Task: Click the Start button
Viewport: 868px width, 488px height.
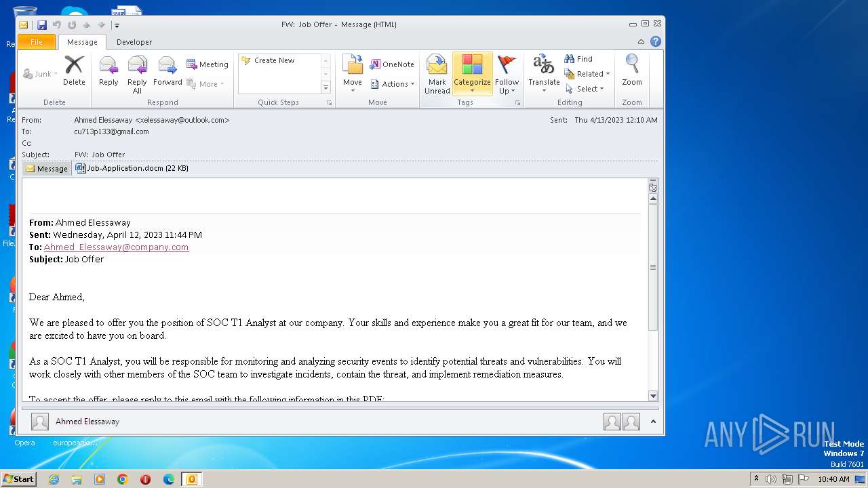Action: coord(18,479)
